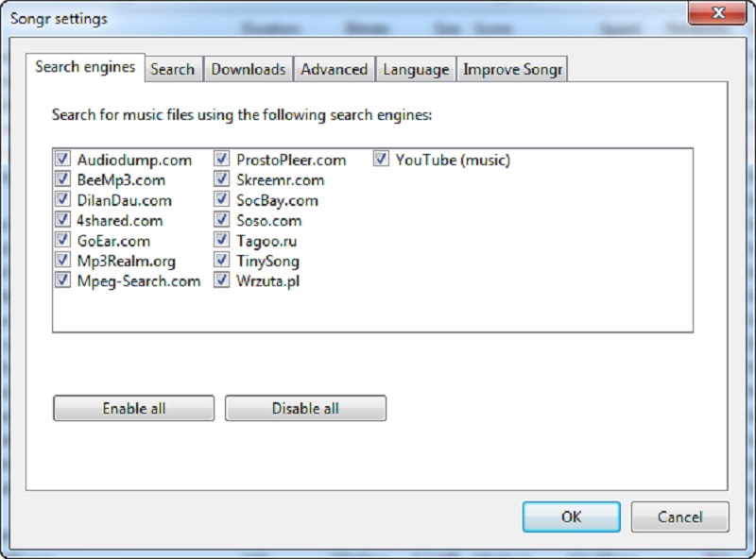
Task: Toggle the YouTube (music) checkbox
Action: [x=381, y=159]
